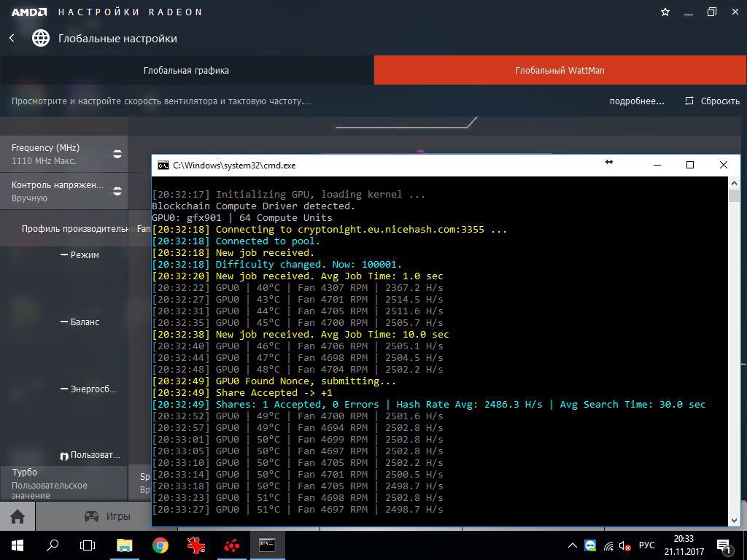The width and height of the screenshot is (747, 560).
Task: Click the Radeon settings description text
Action: tap(161, 101)
